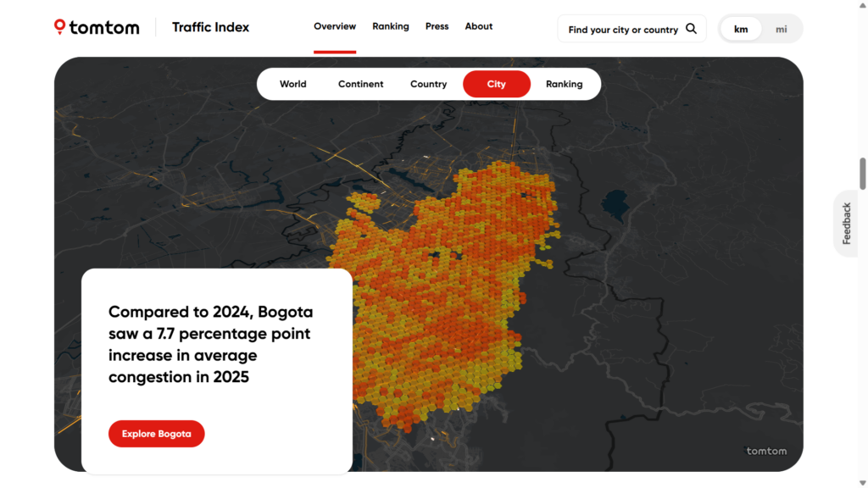Go to Ranking page in top navigation
Image resolution: width=868 pixels, height=488 pixels.
pos(390,26)
